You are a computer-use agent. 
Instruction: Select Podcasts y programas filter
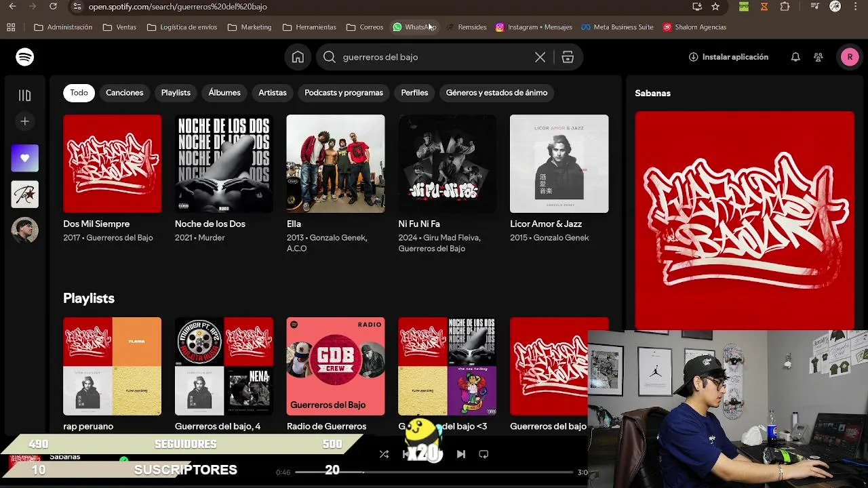point(344,93)
